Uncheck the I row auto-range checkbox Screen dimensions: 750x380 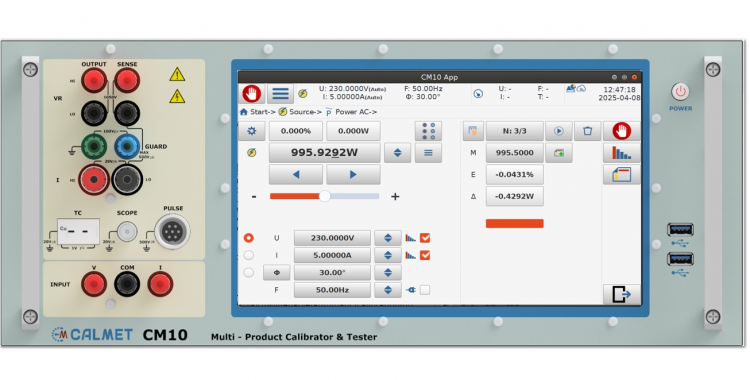425,256
